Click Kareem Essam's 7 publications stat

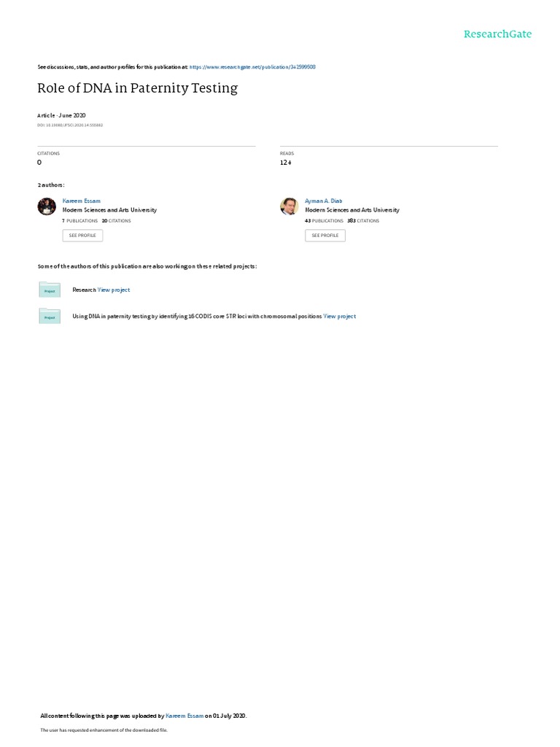(x=80, y=220)
